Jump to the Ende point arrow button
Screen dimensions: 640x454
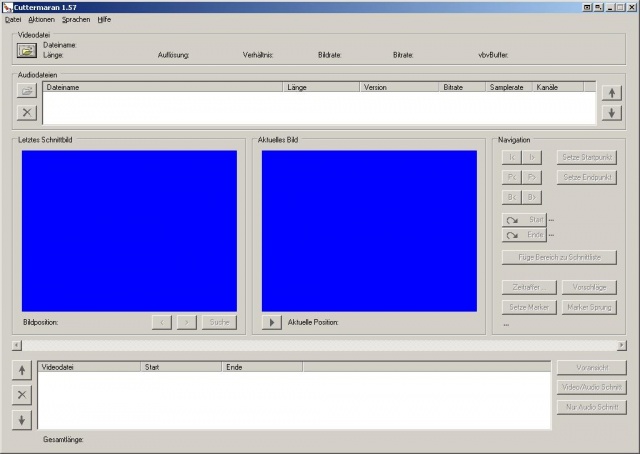coord(524,235)
